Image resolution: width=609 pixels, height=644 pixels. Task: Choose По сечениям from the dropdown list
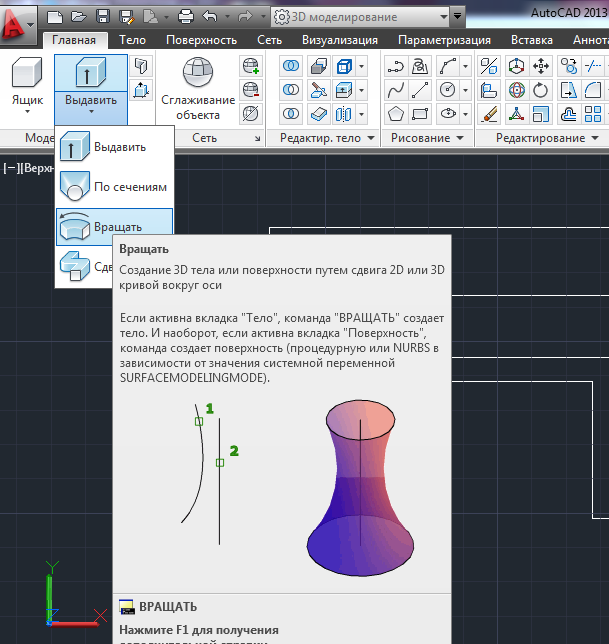point(114,187)
